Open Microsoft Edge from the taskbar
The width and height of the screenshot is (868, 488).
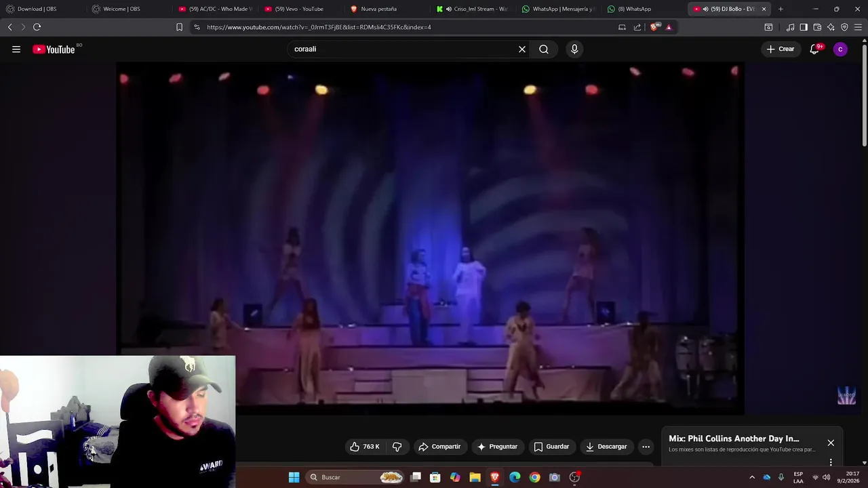[515, 477]
